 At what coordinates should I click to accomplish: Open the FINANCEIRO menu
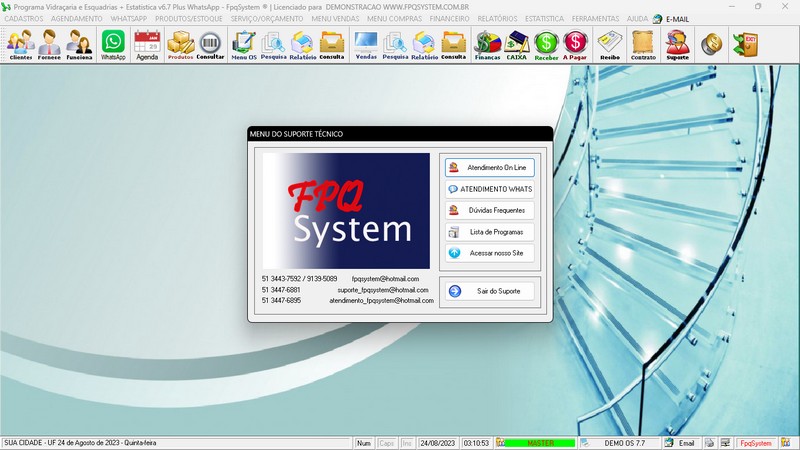pyautogui.click(x=449, y=19)
